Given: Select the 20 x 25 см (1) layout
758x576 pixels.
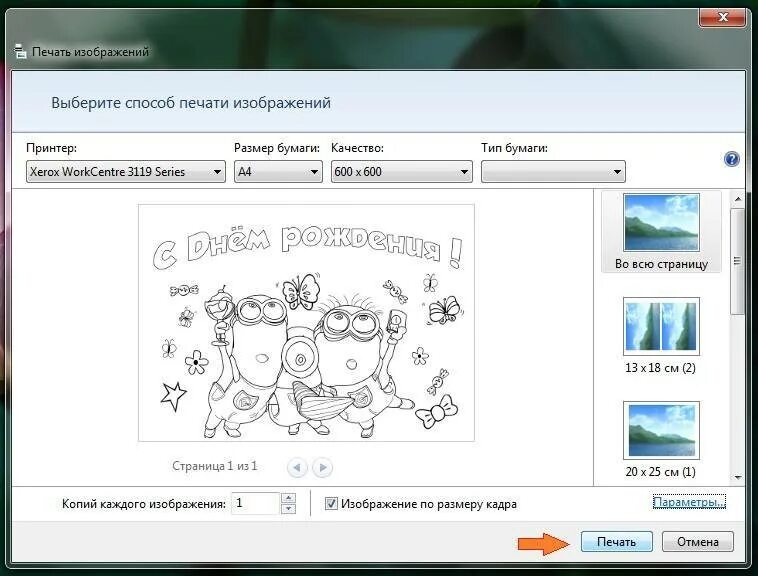Looking at the screenshot, I should 661,440.
